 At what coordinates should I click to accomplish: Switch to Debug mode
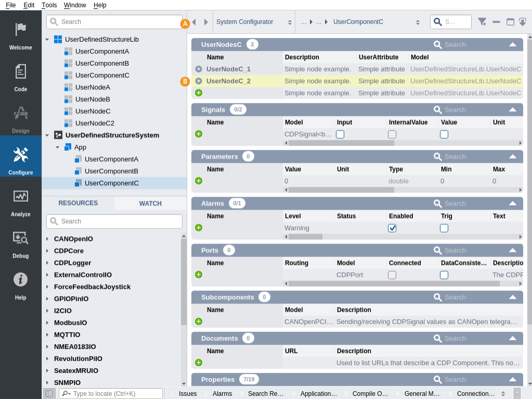tap(21, 244)
